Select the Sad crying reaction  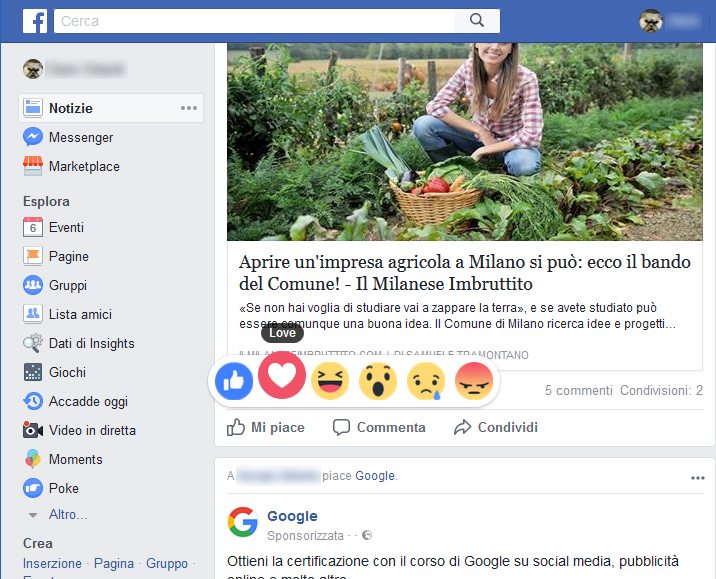click(x=426, y=381)
